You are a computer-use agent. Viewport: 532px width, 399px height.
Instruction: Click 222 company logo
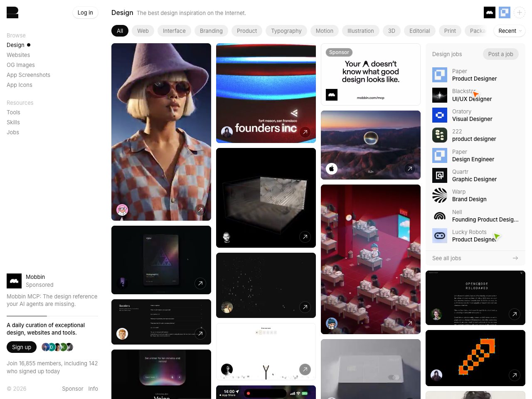point(440,135)
